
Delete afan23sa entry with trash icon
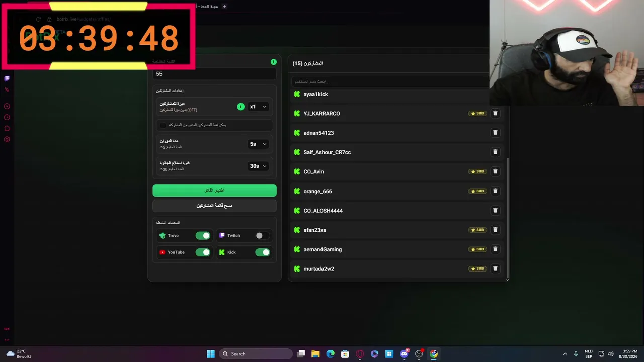(x=495, y=230)
